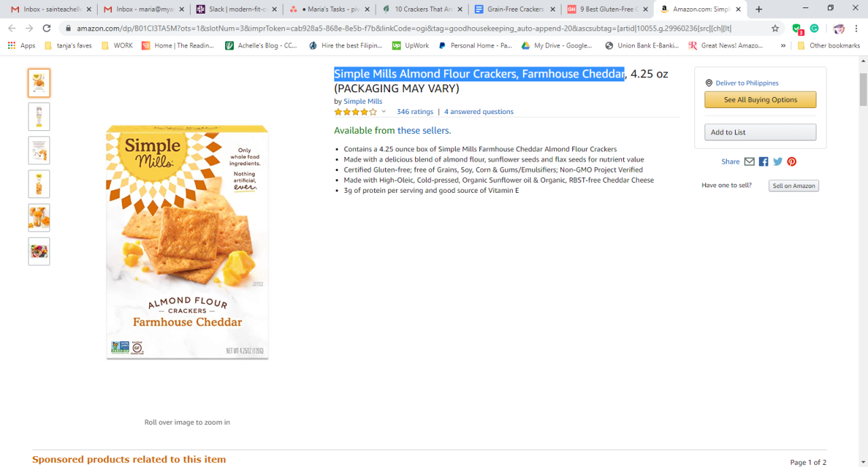Click Add to List button

(760, 132)
